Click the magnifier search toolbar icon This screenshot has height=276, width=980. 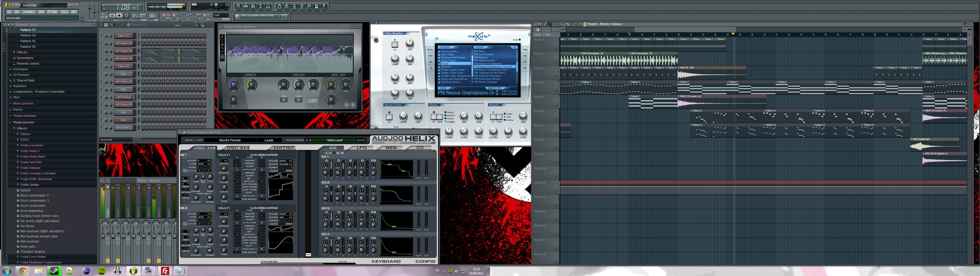pyautogui.click(x=309, y=6)
